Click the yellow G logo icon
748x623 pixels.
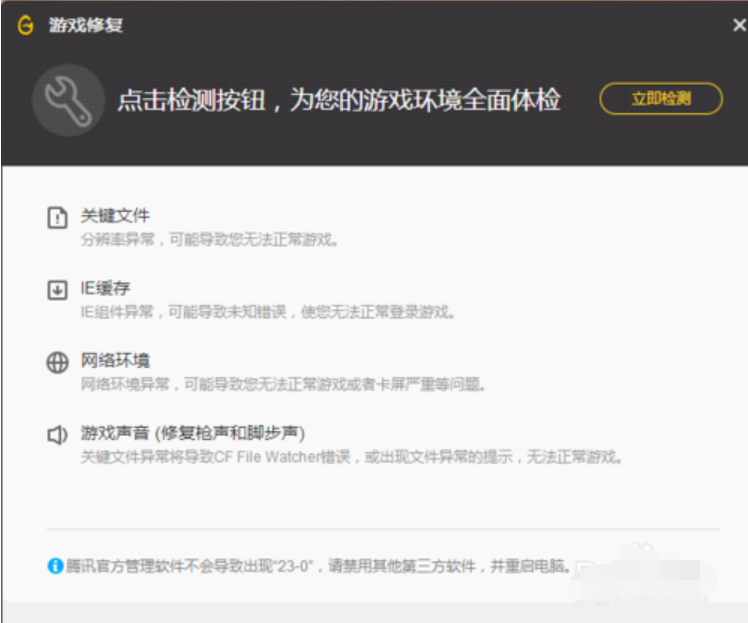[x=25, y=25]
